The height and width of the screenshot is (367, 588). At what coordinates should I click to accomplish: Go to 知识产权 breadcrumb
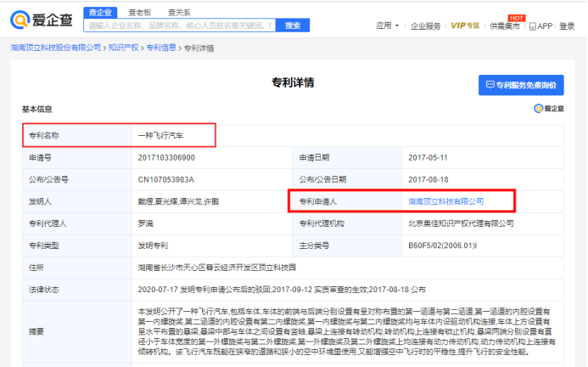(x=123, y=48)
